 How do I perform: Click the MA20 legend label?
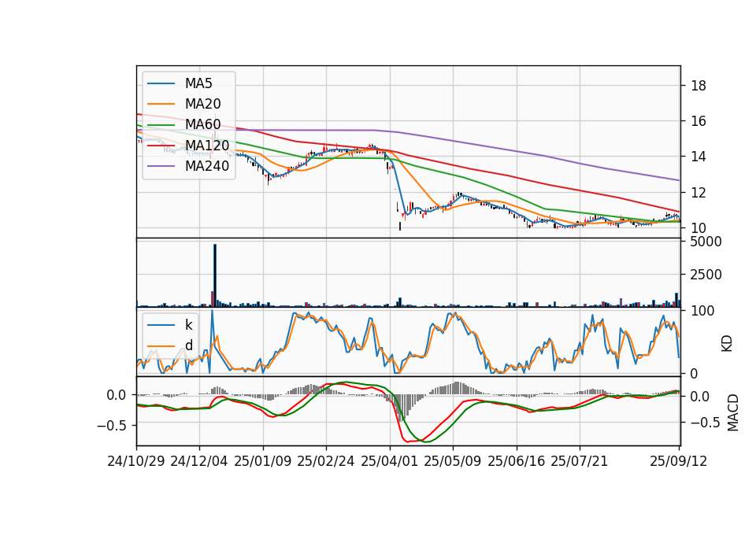pos(202,104)
